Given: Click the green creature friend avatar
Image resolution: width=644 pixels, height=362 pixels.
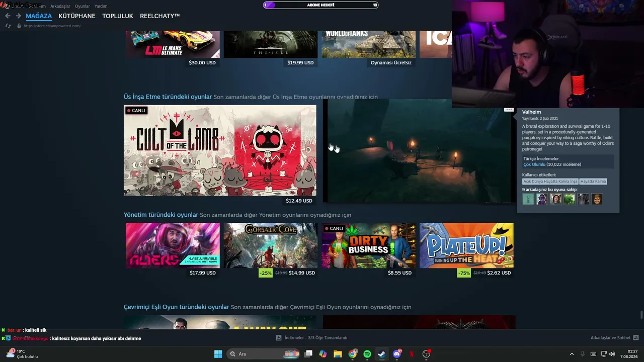Looking at the screenshot, I should (569, 199).
